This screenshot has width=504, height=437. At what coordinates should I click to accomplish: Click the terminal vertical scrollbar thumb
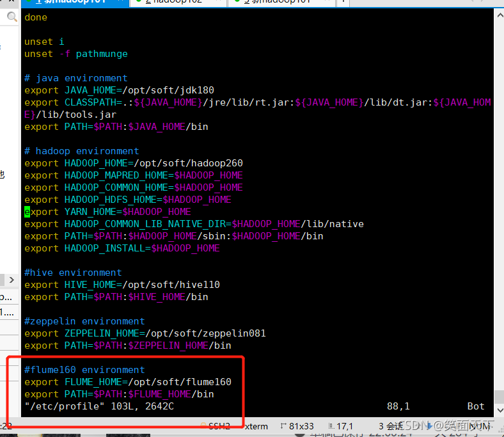click(499, 397)
